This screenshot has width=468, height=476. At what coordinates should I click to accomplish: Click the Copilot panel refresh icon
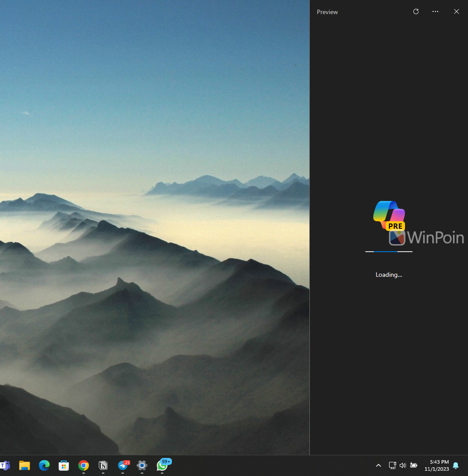point(416,12)
